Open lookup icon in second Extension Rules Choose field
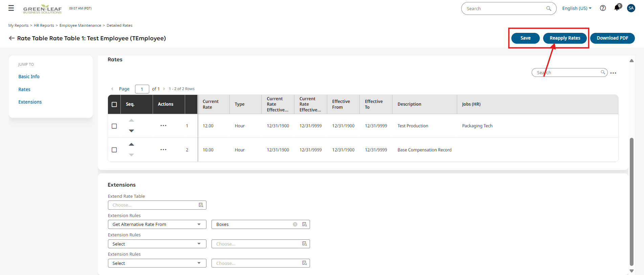This screenshot has width=644, height=275. pos(304,244)
